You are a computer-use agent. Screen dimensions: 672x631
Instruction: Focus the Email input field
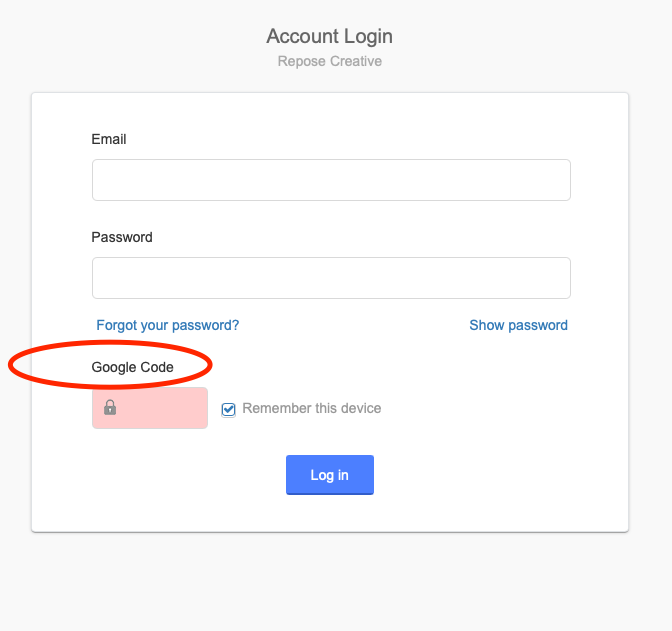click(331, 180)
